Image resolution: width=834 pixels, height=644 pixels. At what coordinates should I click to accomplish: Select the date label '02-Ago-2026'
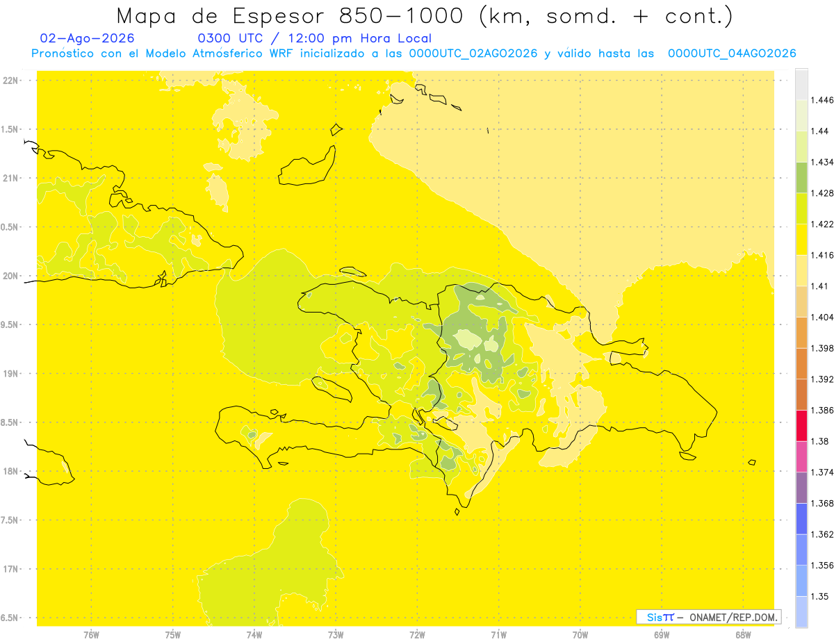click(88, 38)
